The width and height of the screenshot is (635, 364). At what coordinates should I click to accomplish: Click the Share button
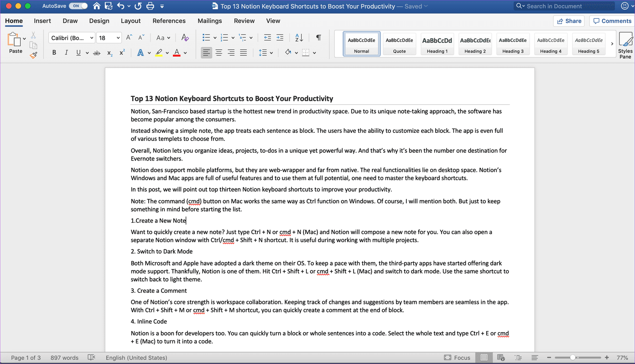pyautogui.click(x=569, y=21)
